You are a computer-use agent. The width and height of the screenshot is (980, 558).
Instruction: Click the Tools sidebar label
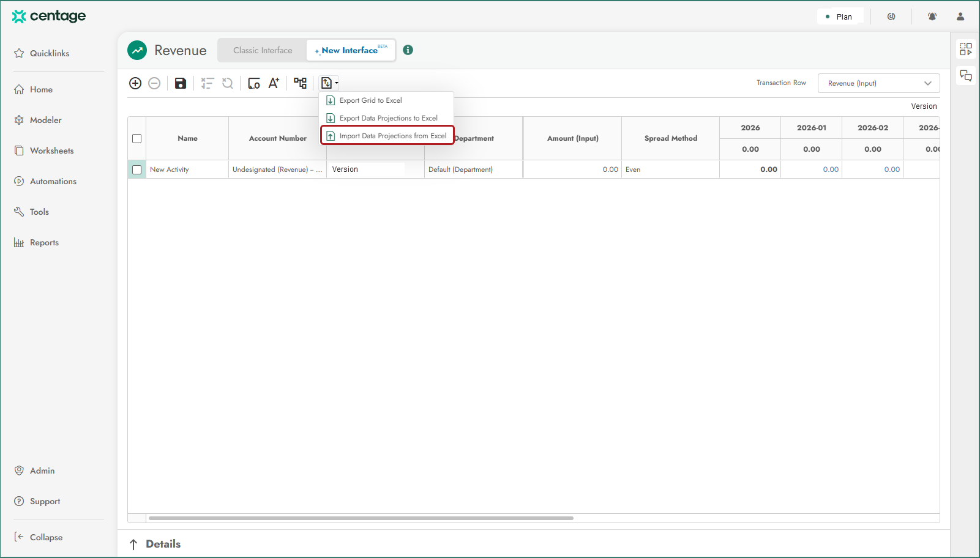click(x=39, y=212)
